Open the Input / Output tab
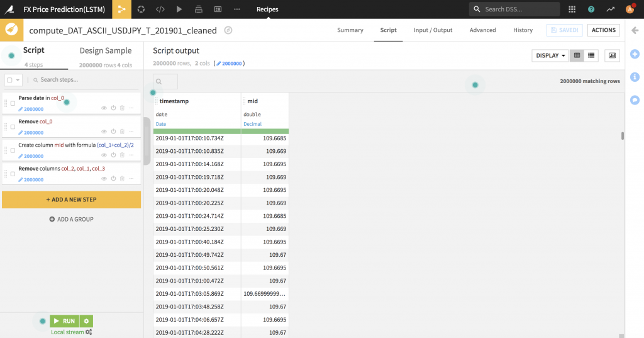644x338 pixels. 433,30
